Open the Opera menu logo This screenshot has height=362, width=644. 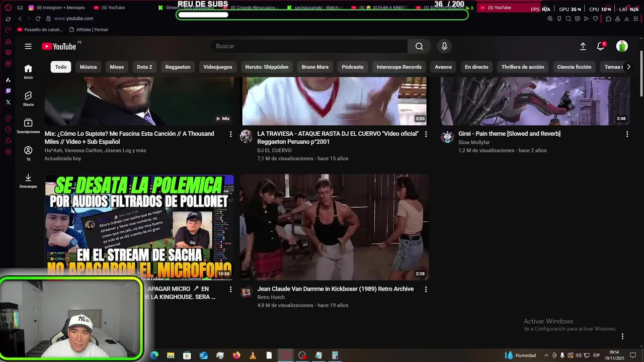click(x=7, y=8)
